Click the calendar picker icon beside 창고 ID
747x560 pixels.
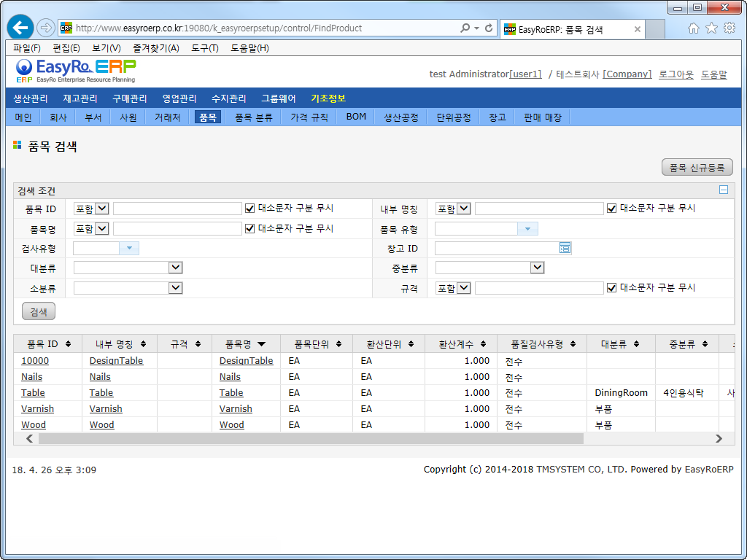[565, 248]
